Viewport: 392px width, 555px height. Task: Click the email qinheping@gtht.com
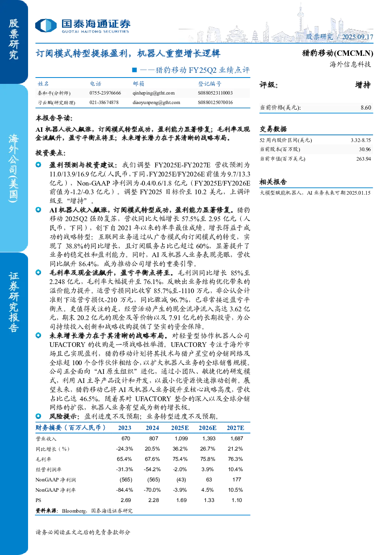tap(153, 93)
